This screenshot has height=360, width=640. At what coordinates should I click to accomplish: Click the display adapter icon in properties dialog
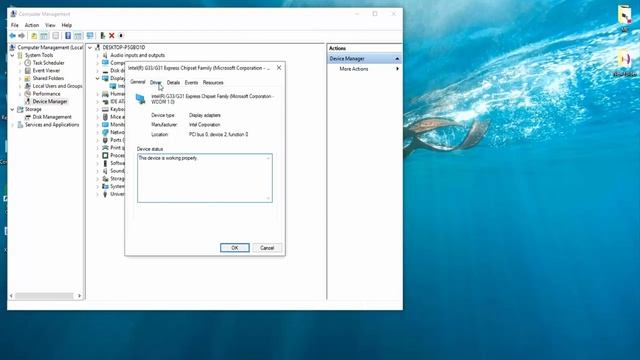click(140, 99)
